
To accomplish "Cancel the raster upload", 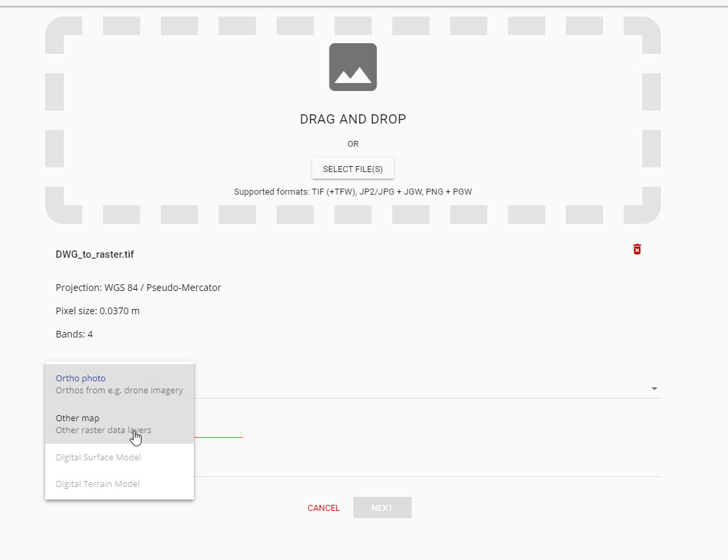I will tap(323, 508).
